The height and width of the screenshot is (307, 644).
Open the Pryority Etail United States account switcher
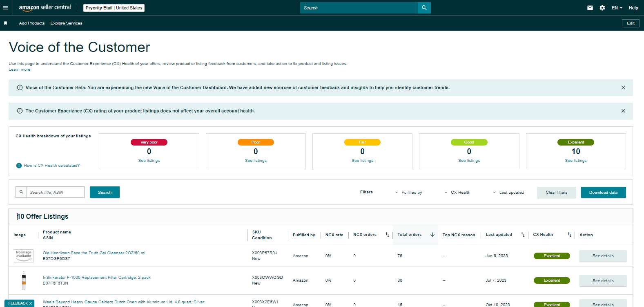pyautogui.click(x=114, y=8)
